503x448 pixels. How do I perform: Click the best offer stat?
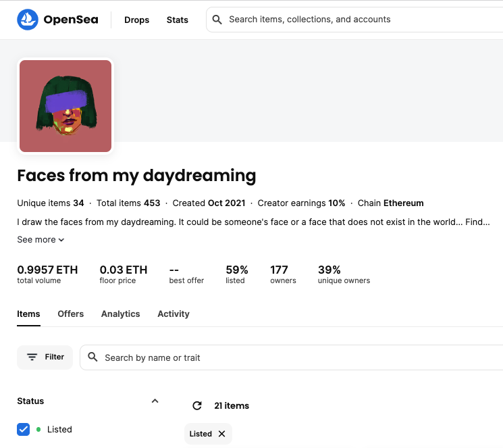point(186,274)
